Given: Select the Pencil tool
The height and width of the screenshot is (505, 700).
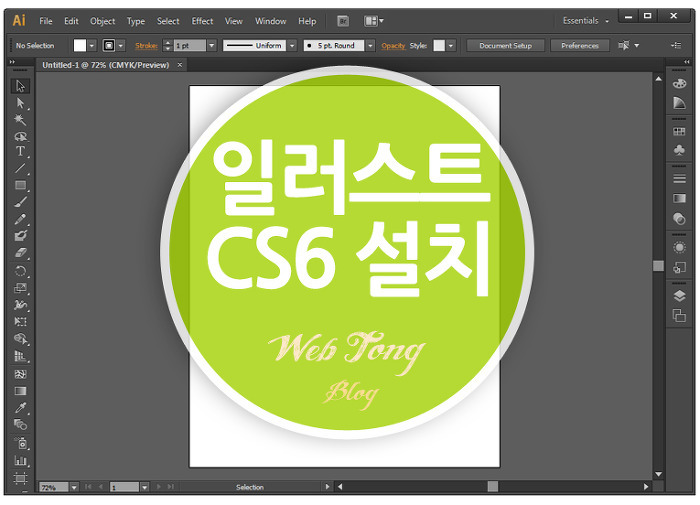Looking at the screenshot, I should [x=20, y=219].
